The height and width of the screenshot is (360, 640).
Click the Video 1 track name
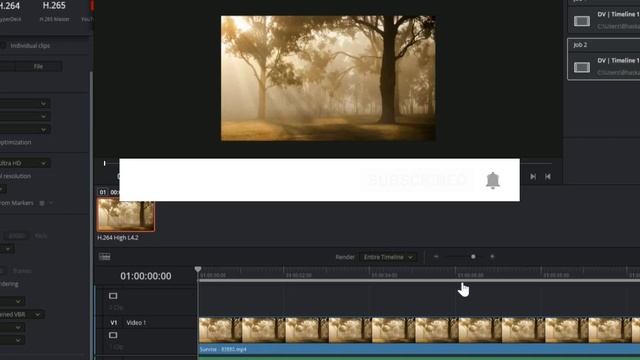tap(136, 322)
